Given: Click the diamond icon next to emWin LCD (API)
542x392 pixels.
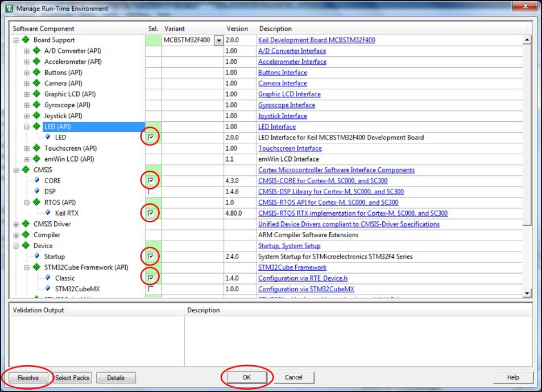Looking at the screenshot, I should pos(36,159).
